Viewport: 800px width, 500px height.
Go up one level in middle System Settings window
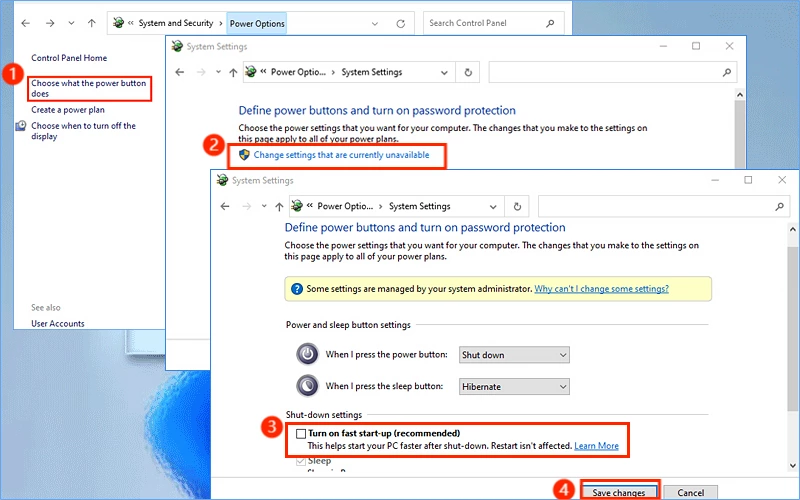233,72
